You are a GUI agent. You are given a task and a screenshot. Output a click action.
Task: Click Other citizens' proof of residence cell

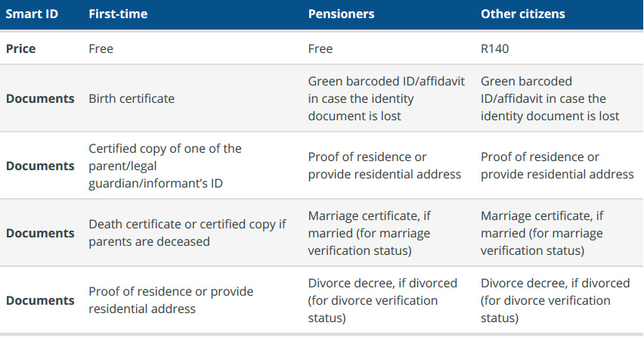(x=557, y=166)
